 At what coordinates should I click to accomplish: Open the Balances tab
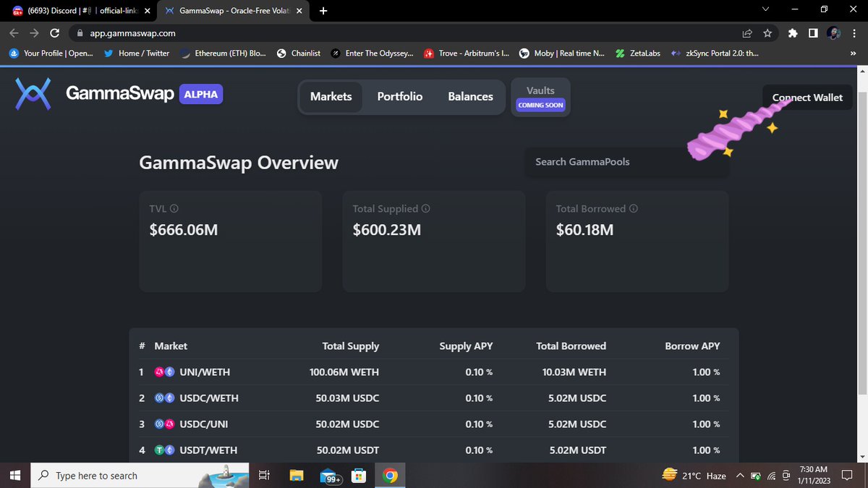470,96
